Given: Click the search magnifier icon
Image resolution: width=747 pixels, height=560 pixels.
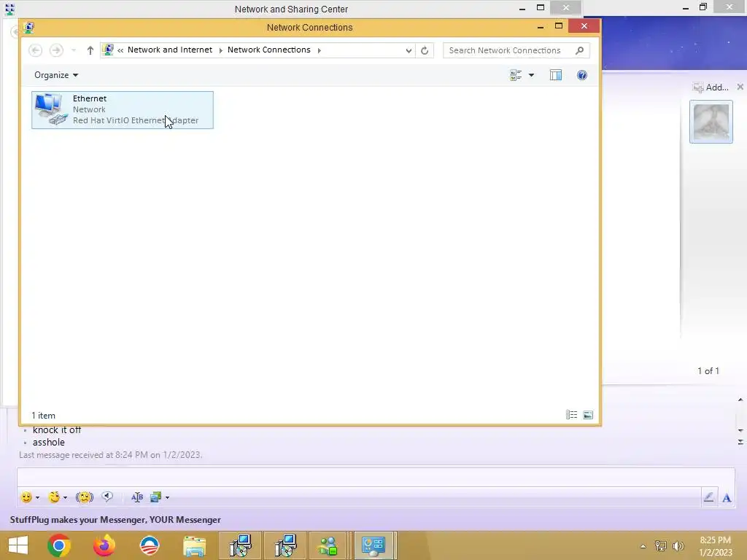Looking at the screenshot, I should pyautogui.click(x=579, y=50).
